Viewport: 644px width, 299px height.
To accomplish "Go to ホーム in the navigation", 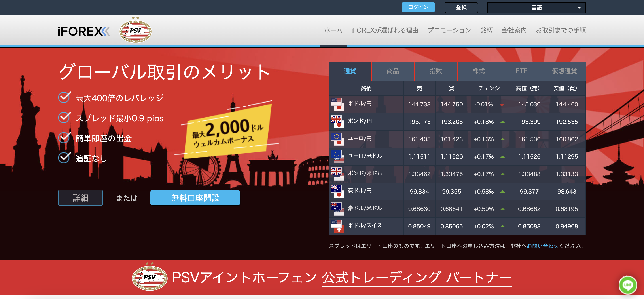I will (x=333, y=30).
